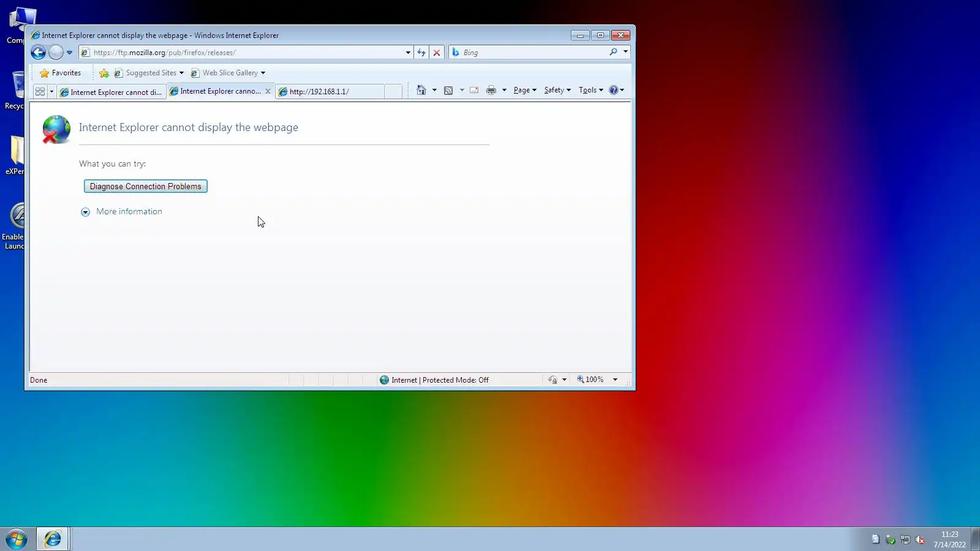Switch to the http://192.168.1.1/ tab

click(x=330, y=92)
